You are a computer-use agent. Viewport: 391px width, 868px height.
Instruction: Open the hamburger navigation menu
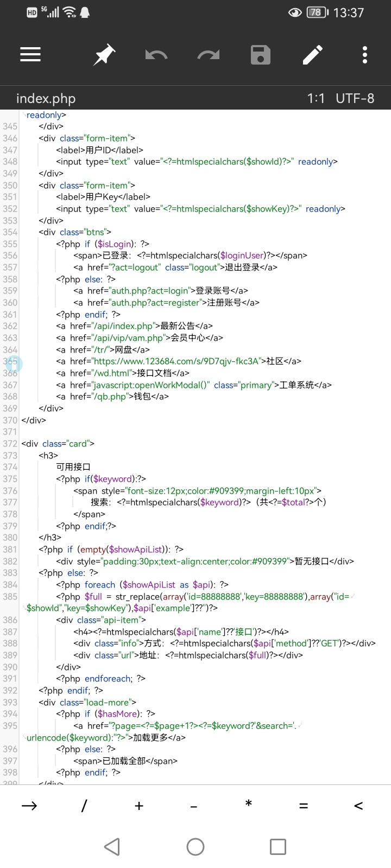coord(30,55)
